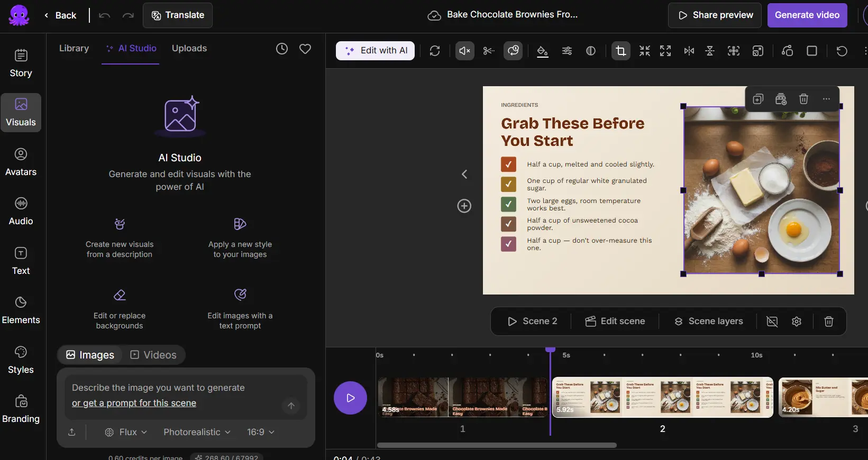Expand the Photorealistic style dropdown

point(197,432)
